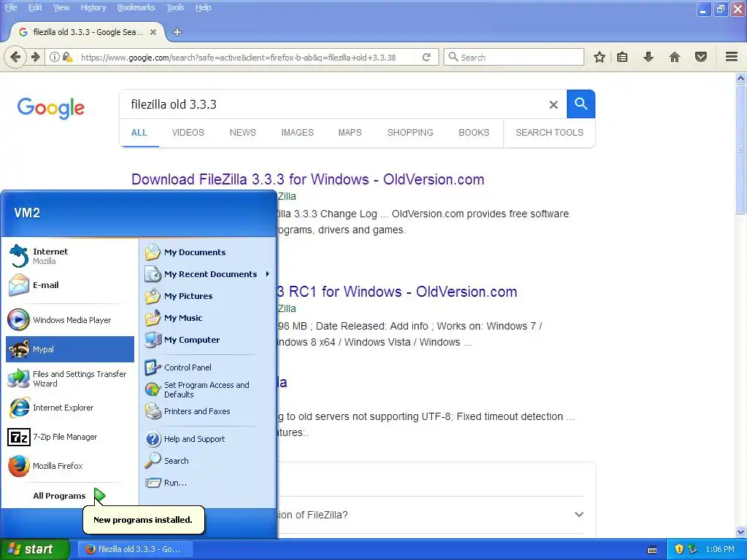Open a new tab with plus button
Image resolution: width=747 pixels, height=560 pixels.
[177, 32]
